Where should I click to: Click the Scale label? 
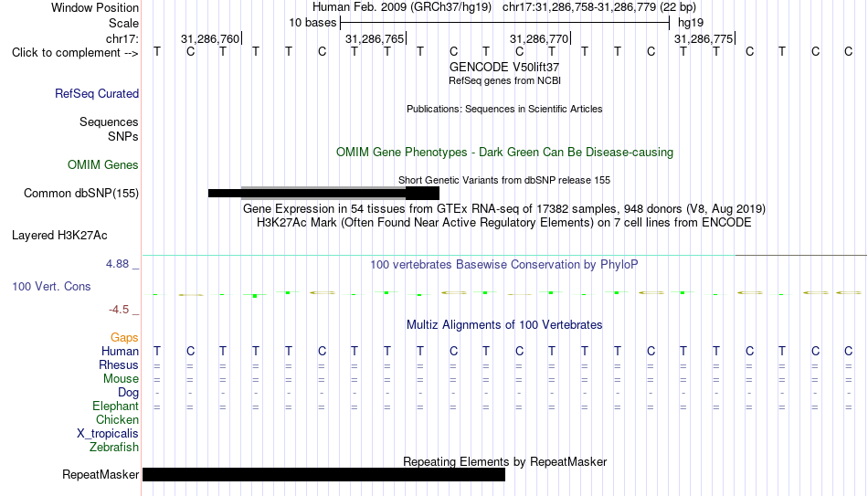point(124,23)
